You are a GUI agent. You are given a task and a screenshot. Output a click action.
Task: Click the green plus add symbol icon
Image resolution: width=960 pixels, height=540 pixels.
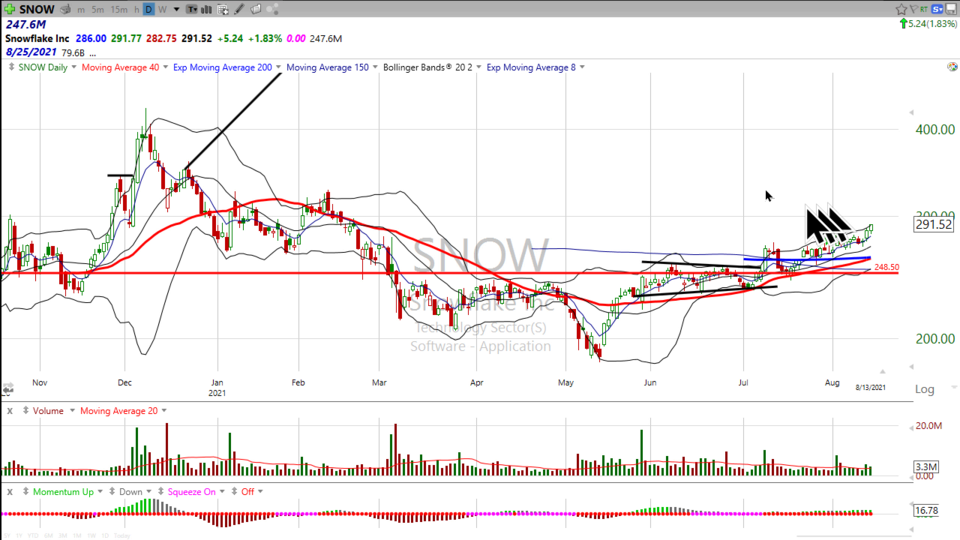pos(10,9)
